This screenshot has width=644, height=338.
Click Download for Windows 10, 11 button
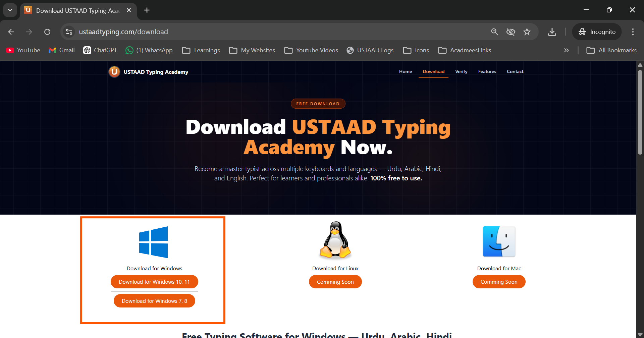tap(154, 282)
